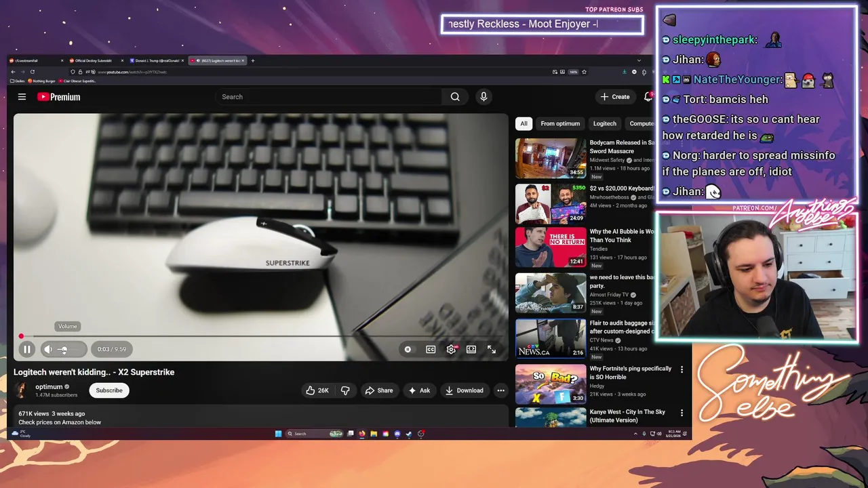Click the search magnifier button
The image size is (868, 488).
tap(455, 97)
